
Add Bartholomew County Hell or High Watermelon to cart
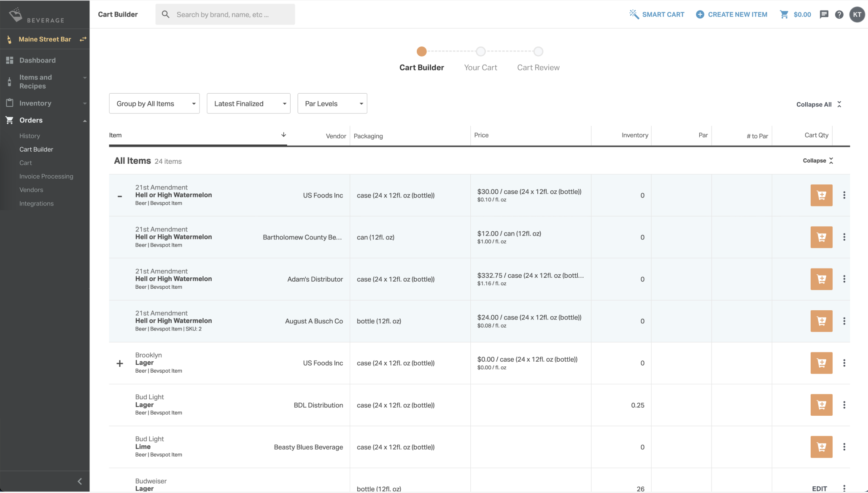(x=821, y=237)
